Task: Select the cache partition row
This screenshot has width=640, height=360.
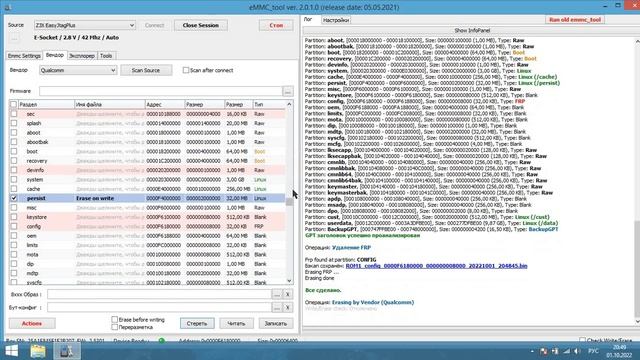Action: tap(147, 189)
